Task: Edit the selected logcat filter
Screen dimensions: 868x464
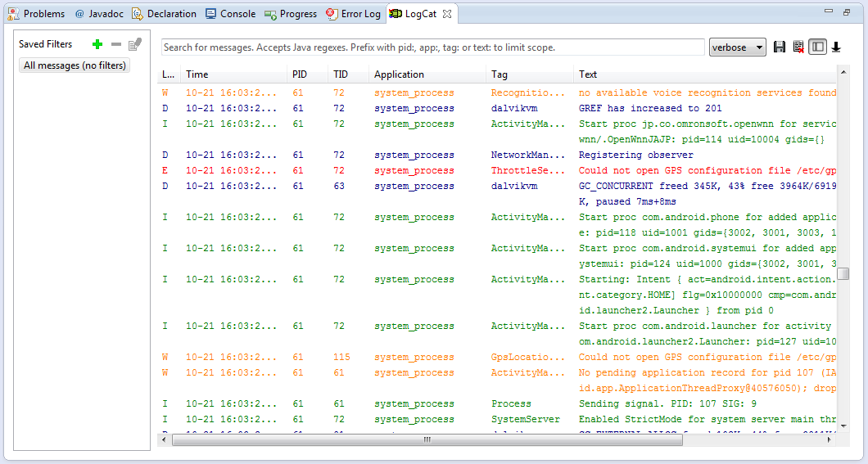Action: click(x=135, y=44)
